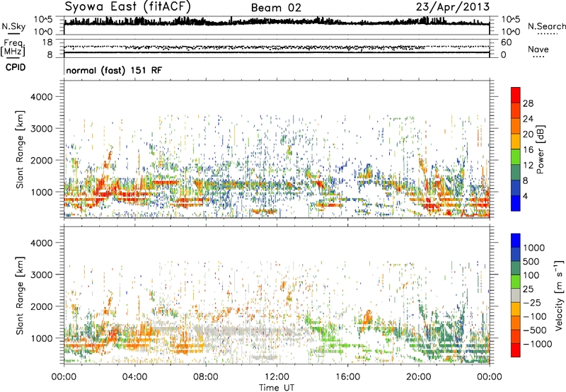Select the 'Beam 02' label

tap(276, 8)
